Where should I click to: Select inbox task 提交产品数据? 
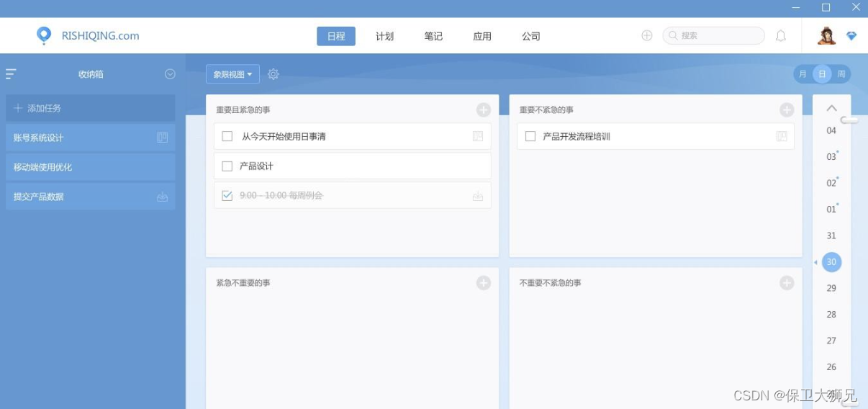pos(90,197)
